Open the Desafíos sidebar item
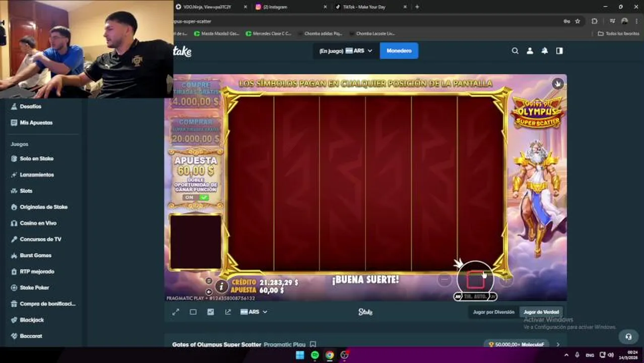This screenshot has height=363, width=644. pyautogui.click(x=30, y=106)
